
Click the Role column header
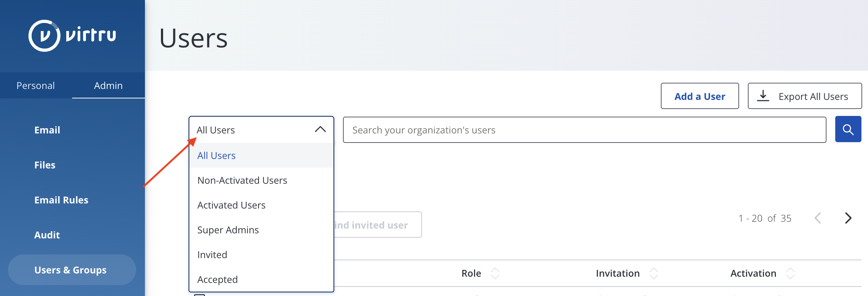pos(472,273)
